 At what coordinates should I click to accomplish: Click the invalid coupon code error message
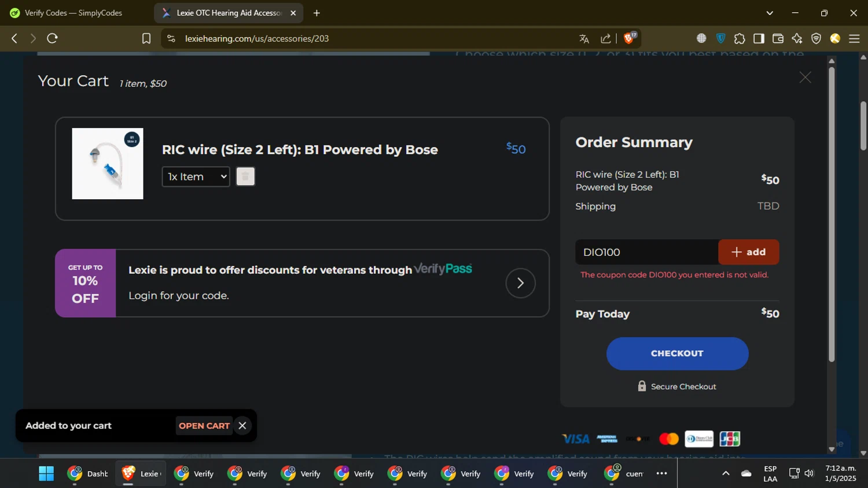[x=675, y=275]
